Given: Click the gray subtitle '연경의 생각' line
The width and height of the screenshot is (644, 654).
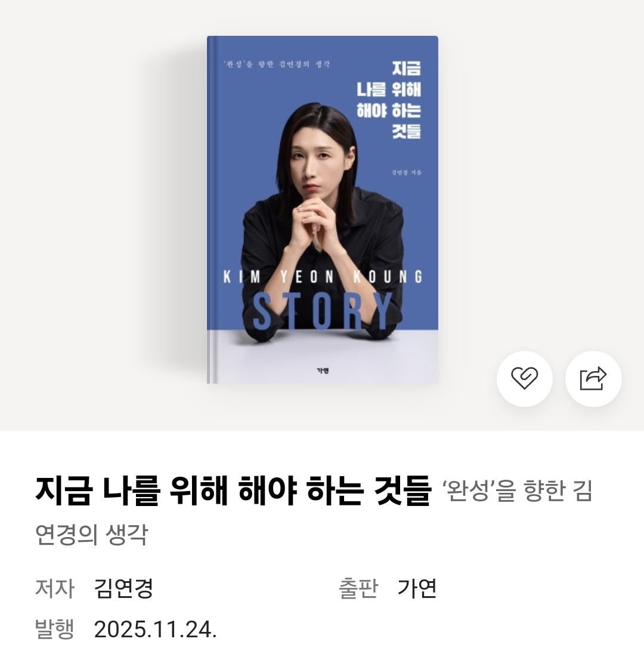Looking at the screenshot, I should pos(92,534).
